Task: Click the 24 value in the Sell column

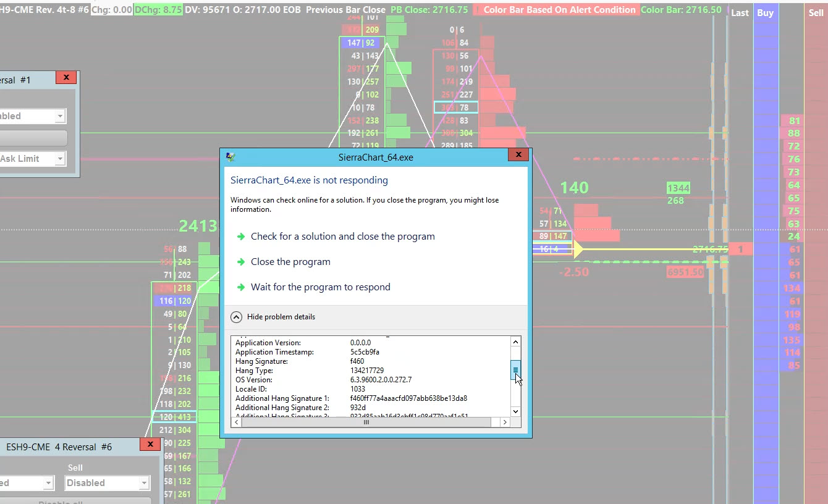Action: click(794, 237)
